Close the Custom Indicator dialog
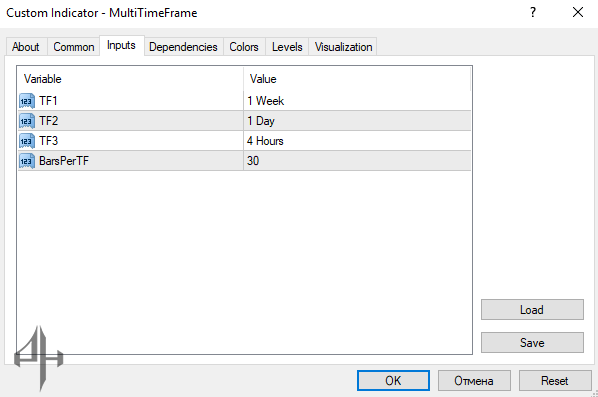This screenshot has height=397, width=598. (x=578, y=13)
